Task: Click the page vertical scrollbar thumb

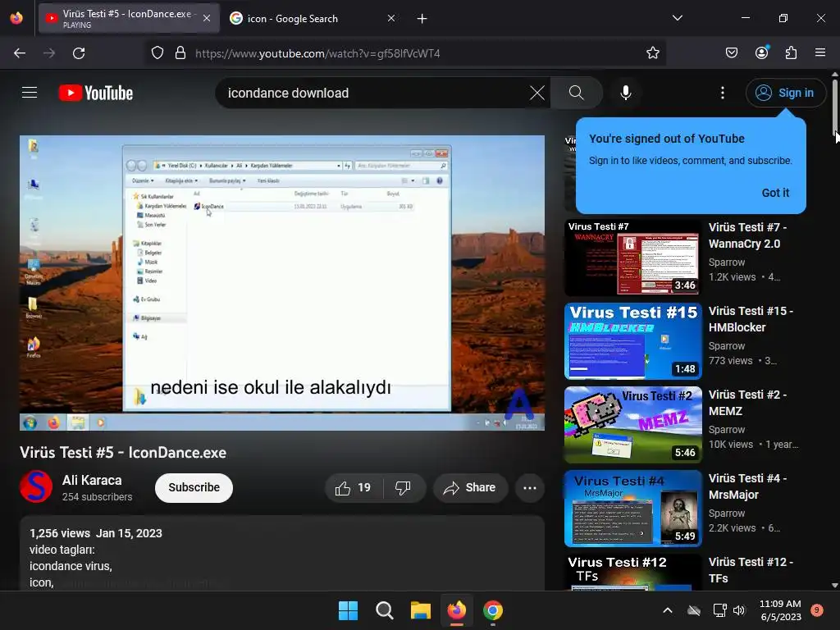Action: 835,107
